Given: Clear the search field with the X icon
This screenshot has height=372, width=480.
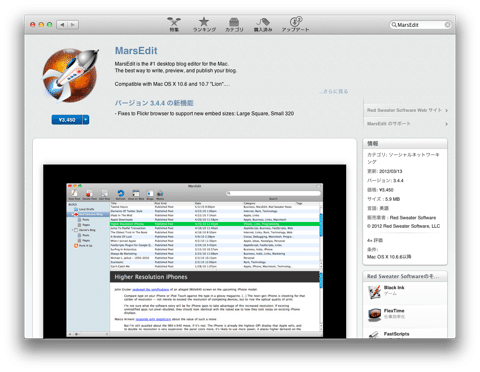Looking at the screenshot, I should pos(447,25).
